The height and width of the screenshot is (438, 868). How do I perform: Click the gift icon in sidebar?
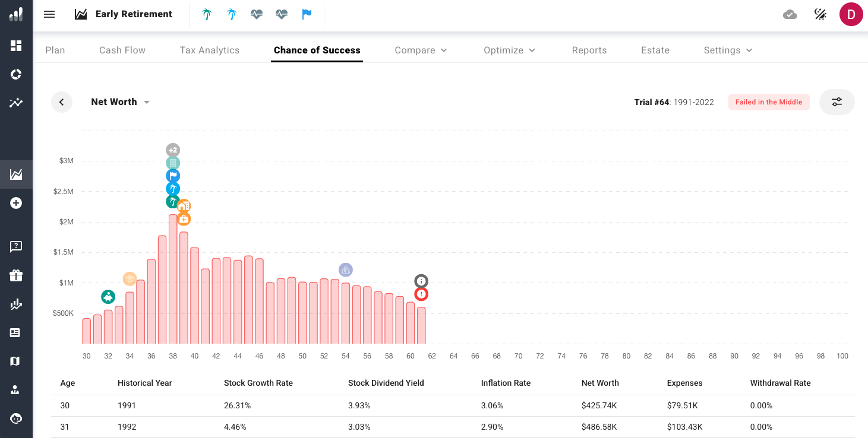point(16,275)
